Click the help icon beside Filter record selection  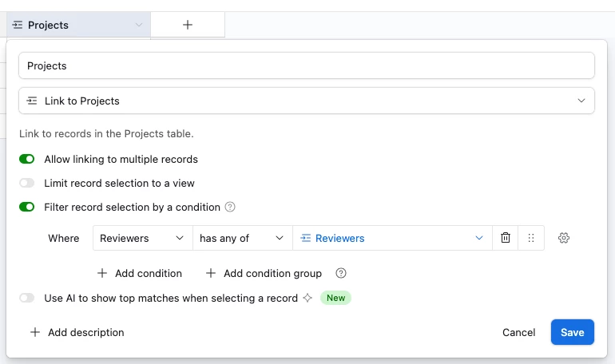tap(230, 207)
